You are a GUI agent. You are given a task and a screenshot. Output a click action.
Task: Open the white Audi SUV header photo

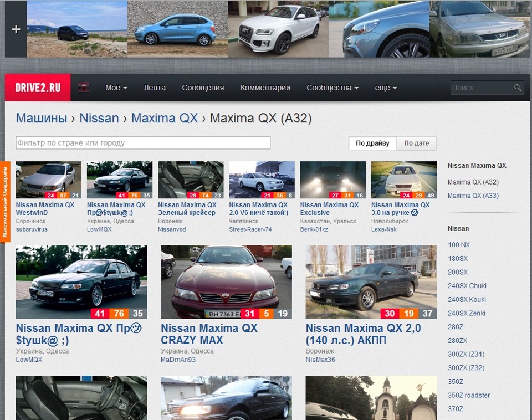coord(278,29)
